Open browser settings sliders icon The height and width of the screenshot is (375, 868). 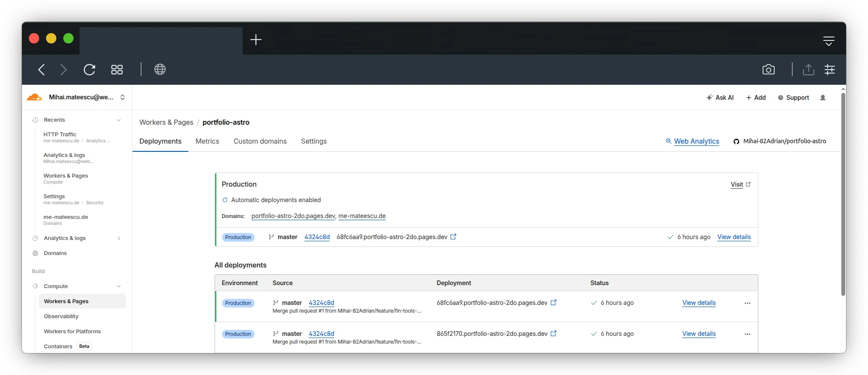tap(830, 69)
